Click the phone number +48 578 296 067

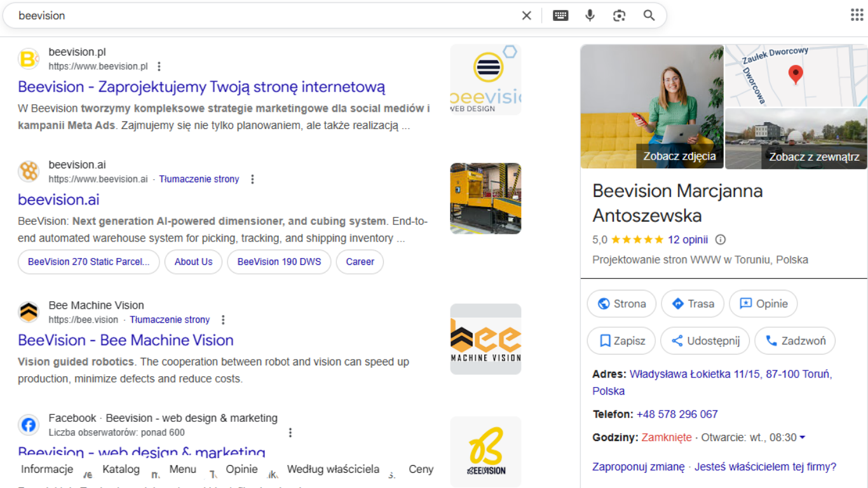pyautogui.click(x=677, y=414)
